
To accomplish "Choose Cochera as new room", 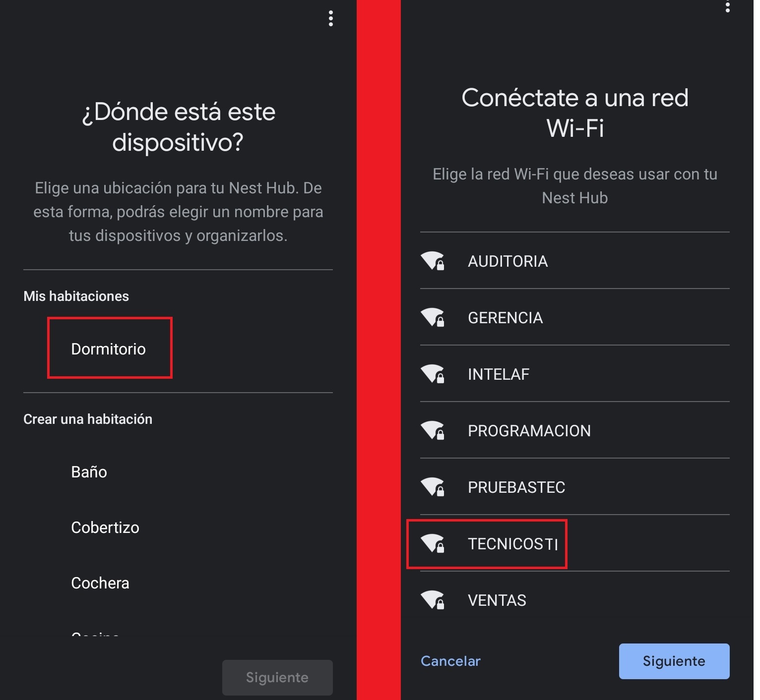I will point(100,583).
